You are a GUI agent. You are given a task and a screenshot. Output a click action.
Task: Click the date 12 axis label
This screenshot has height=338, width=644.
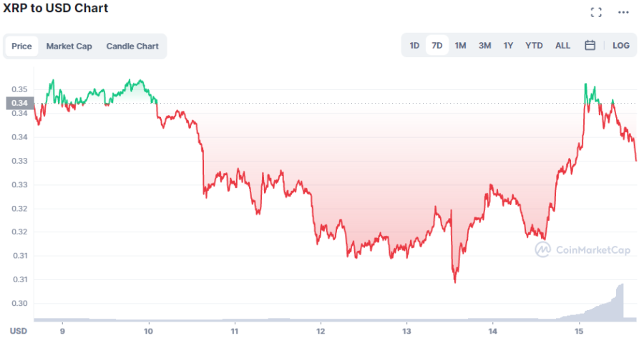coord(321,331)
